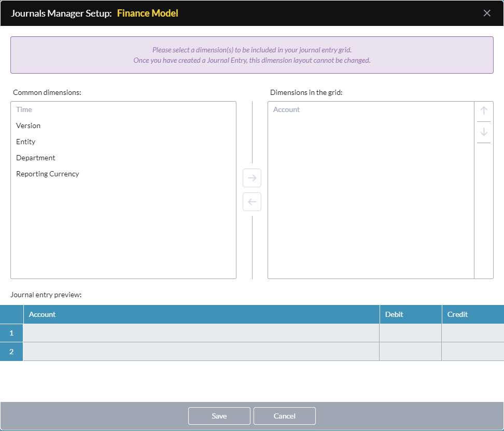
Task: Click the Account preview column header
Action: [201, 314]
